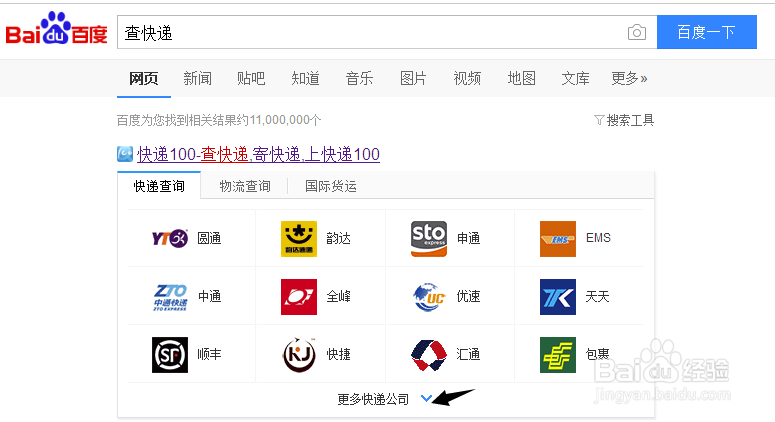Click the result count text 11,000,000个

285,120
